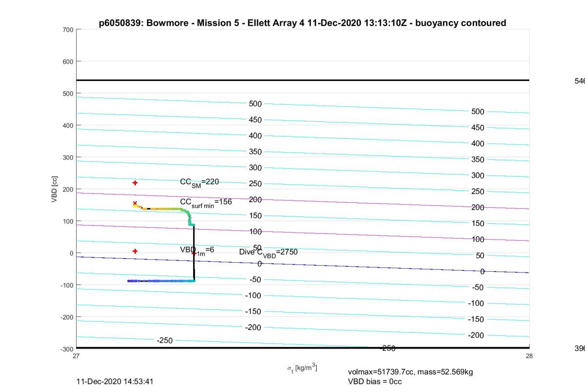Click the blue data points at VBD -90
Screen dimensions: 585x392
(161, 281)
